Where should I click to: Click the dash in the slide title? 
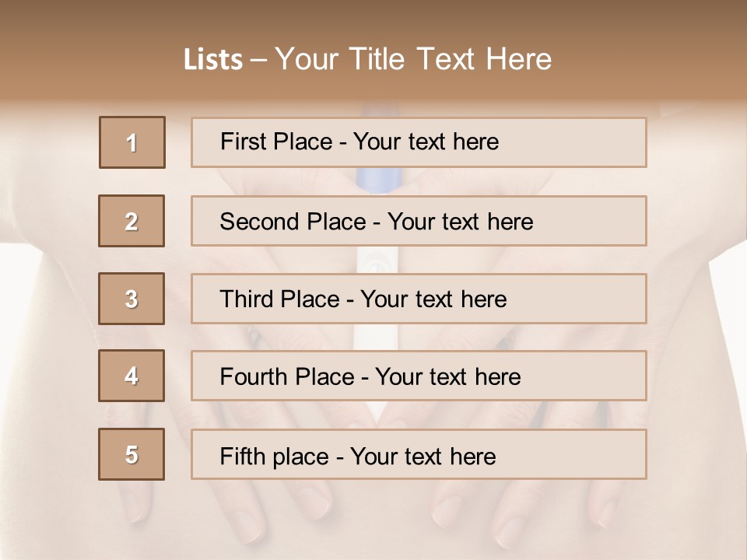tap(258, 60)
